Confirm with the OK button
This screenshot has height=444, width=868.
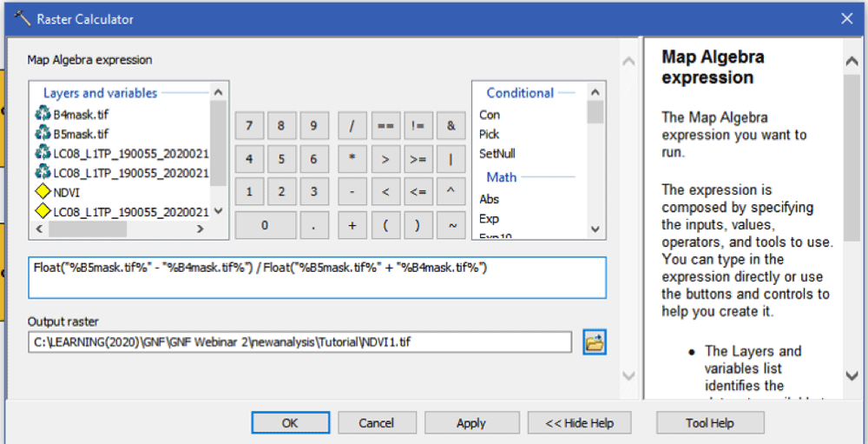pyautogui.click(x=290, y=423)
